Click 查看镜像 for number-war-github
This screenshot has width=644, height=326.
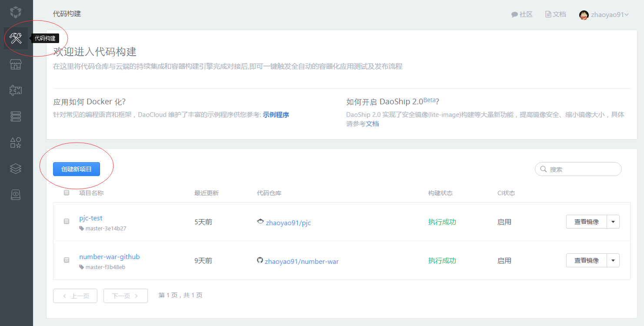587,260
